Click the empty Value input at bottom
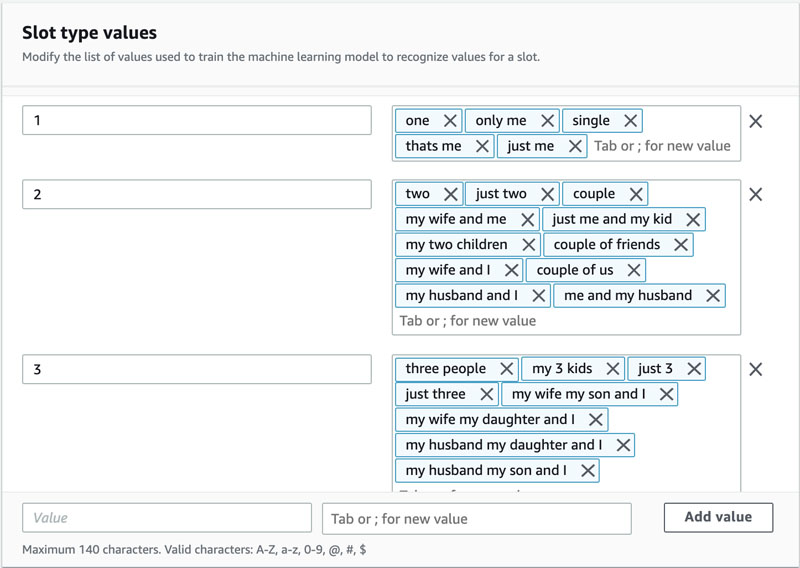 [167, 518]
